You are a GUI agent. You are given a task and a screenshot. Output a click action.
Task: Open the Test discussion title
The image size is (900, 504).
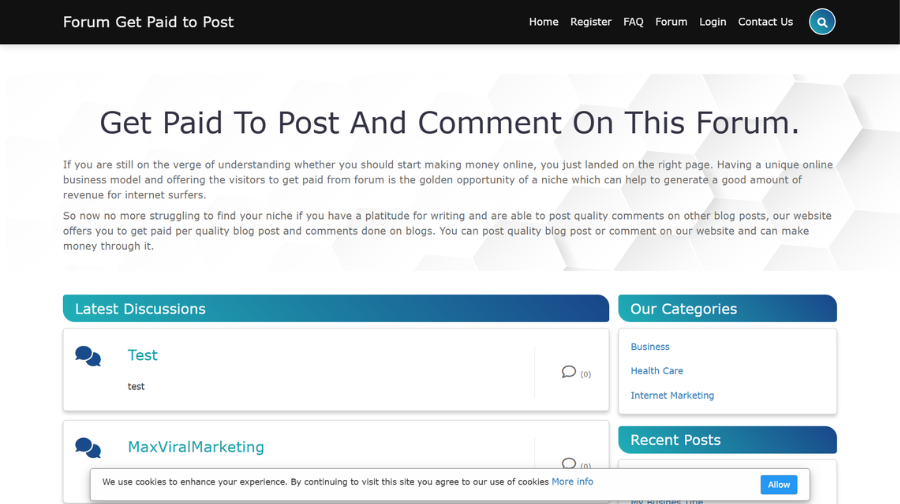click(x=142, y=355)
